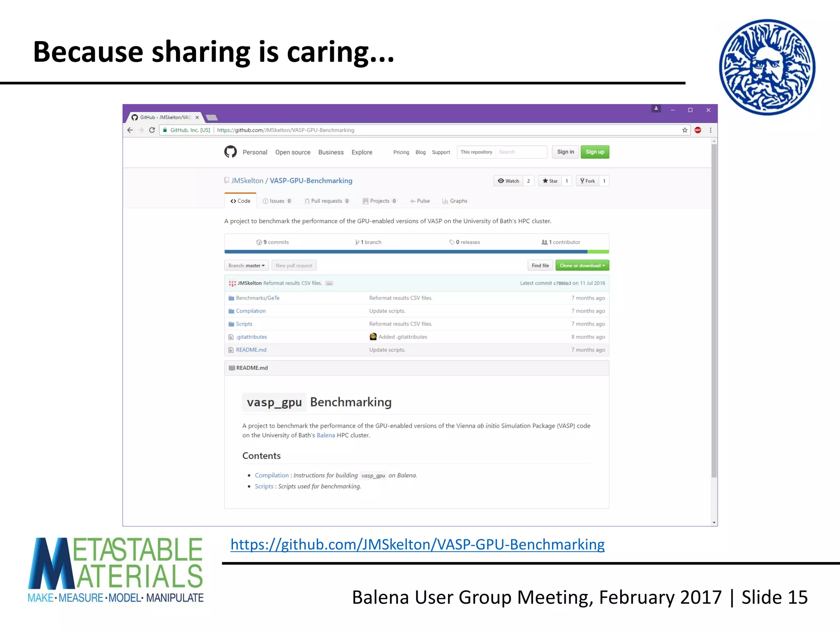Reload the page with the refresh icon
The height and width of the screenshot is (630, 840).
pos(152,130)
